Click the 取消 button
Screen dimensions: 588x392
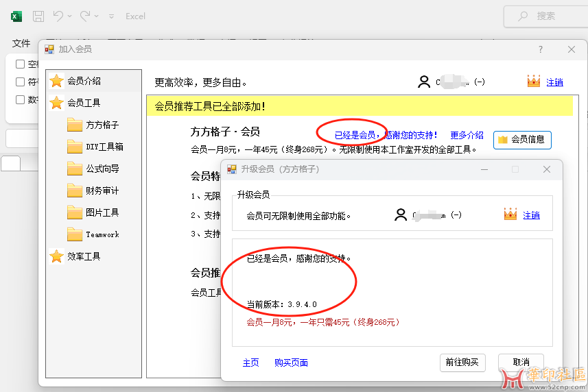(x=521, y=362)
